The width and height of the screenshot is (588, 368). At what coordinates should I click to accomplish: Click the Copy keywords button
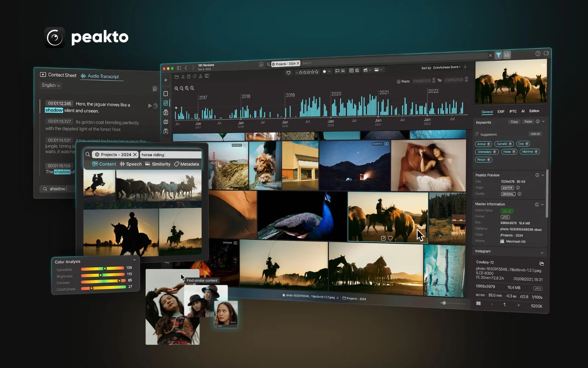pyautogui.click(x=514, y=122)
